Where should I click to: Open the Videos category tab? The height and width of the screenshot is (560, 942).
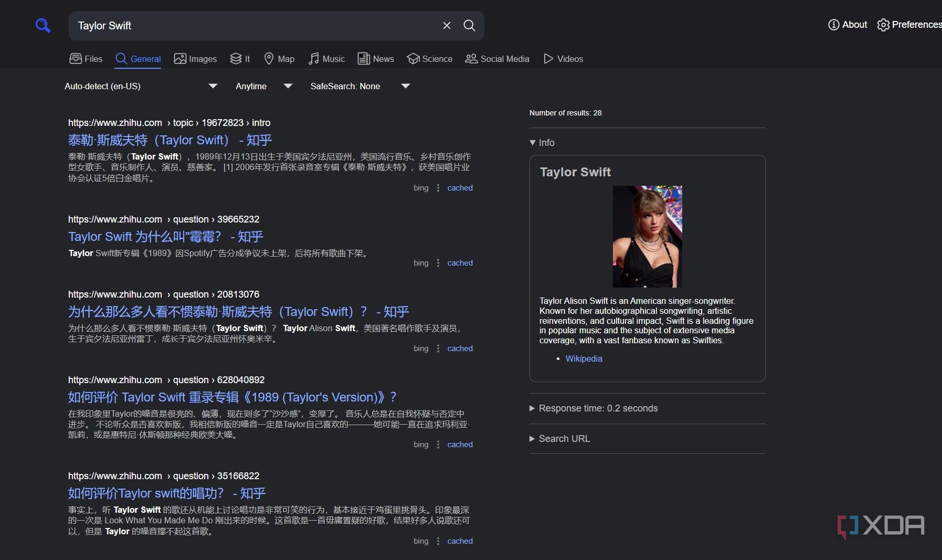[x=564, y=59]
